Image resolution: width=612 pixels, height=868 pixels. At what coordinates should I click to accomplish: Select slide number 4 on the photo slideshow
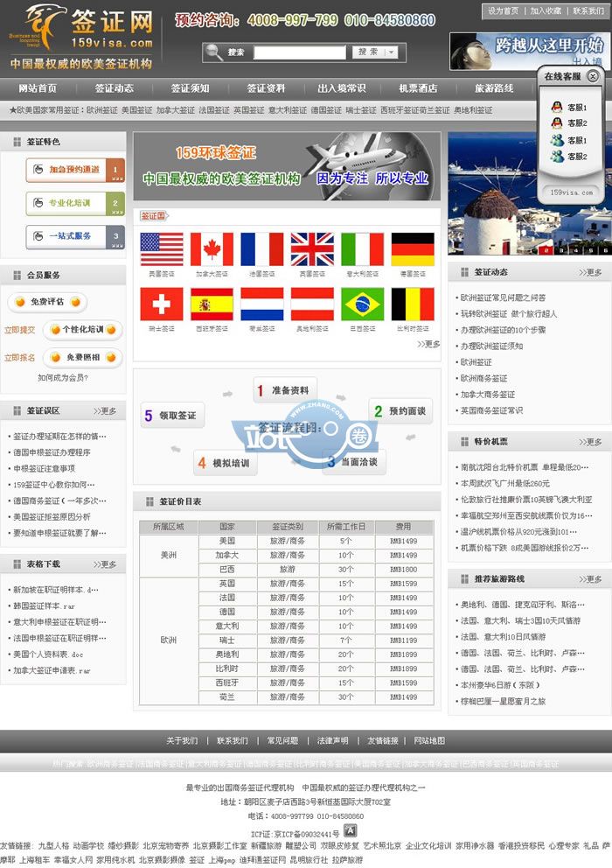click(575, 251)
